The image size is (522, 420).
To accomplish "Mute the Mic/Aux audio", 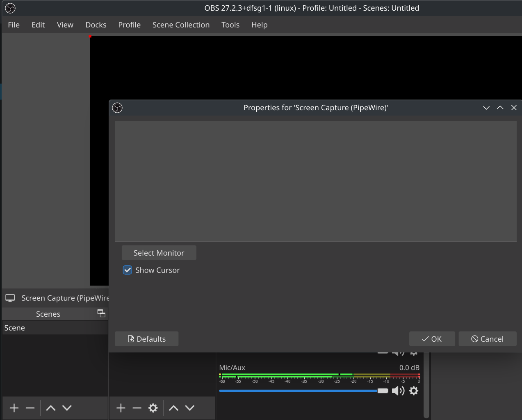I will coord(398,390).
